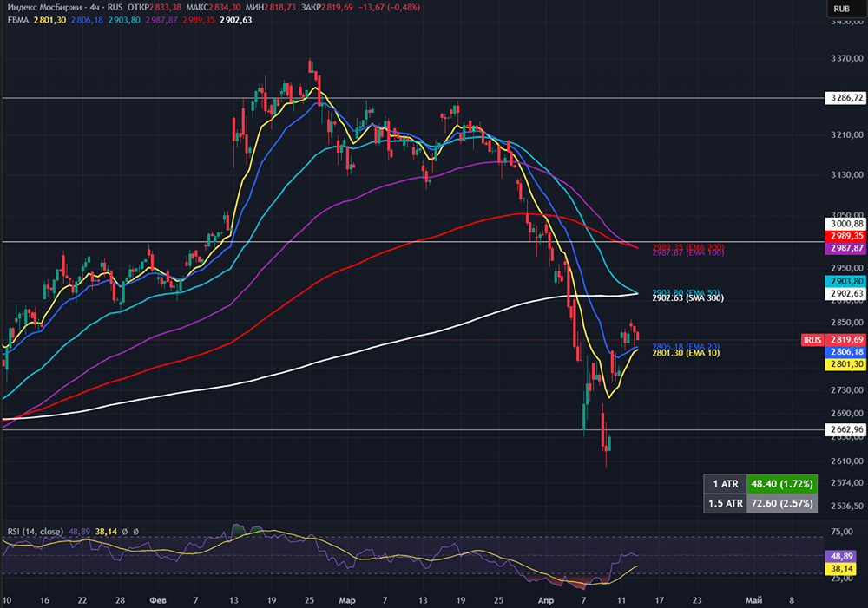Select red FBMA legend value 2989,35
Viewport: 868px width, 608px height.
tap(198, 20)
